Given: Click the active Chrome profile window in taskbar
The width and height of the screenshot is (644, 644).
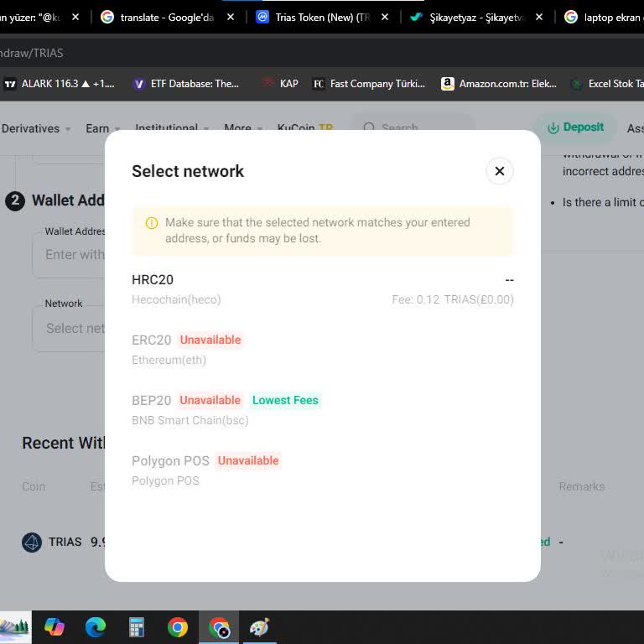Looking at the screenshot, I should tap(219, 627).
